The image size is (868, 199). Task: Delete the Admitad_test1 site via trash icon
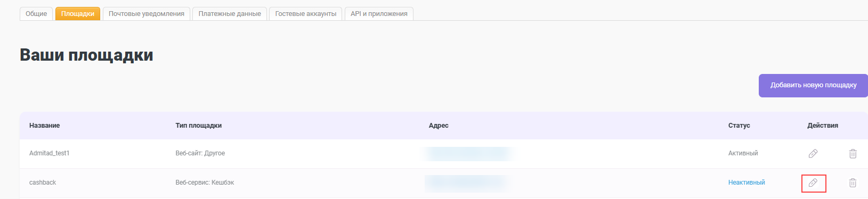tap(853, 153)
